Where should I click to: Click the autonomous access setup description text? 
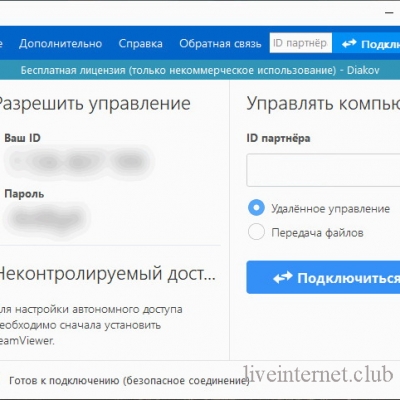(91, 325)
